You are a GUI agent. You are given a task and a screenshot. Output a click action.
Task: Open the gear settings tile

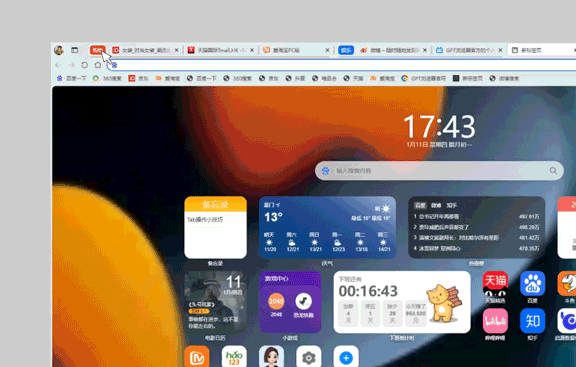coord(309,357)
